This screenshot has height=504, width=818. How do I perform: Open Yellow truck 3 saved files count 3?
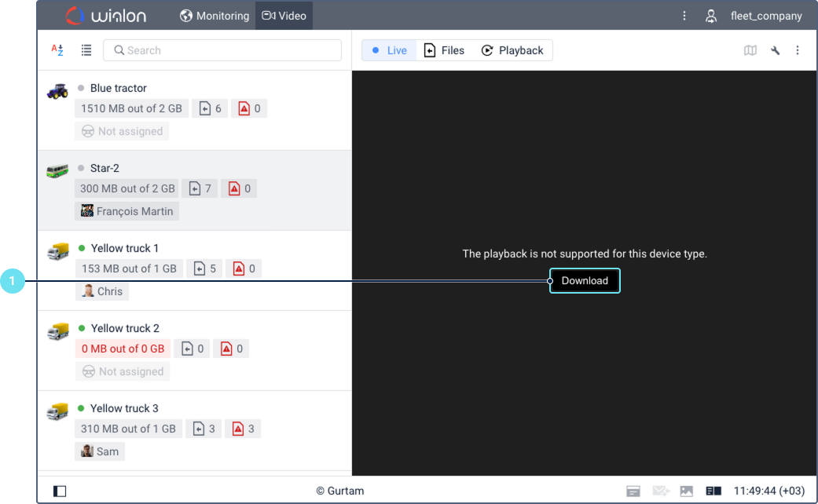click(x=204, y=429)
